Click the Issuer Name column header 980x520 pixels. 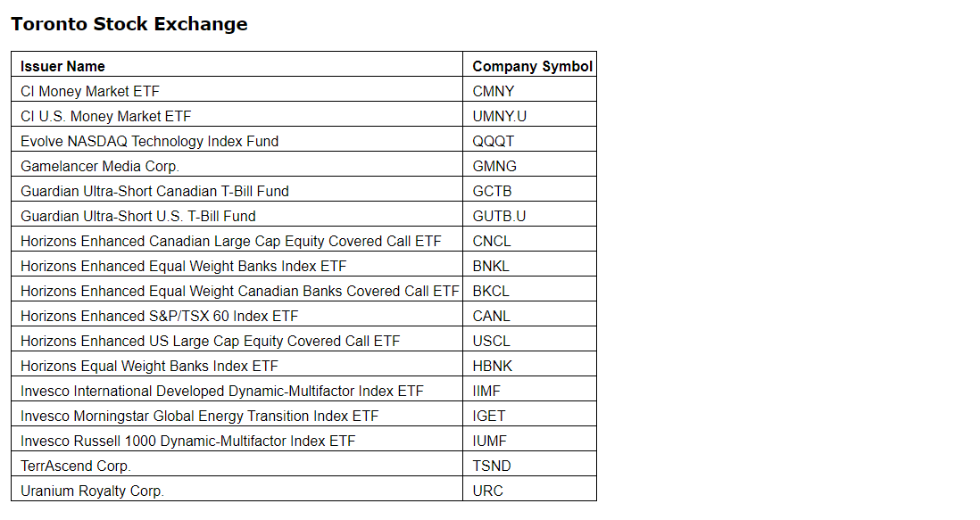tap(62, 66)
